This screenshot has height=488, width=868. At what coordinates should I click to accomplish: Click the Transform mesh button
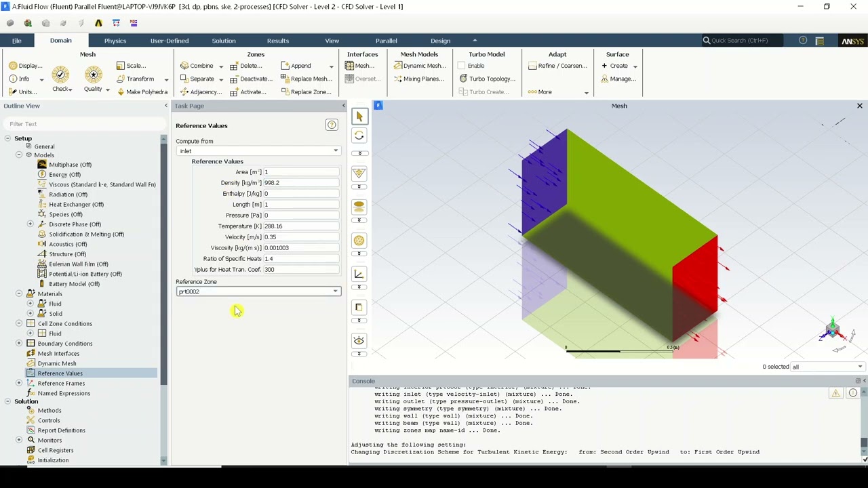[136, 79]
